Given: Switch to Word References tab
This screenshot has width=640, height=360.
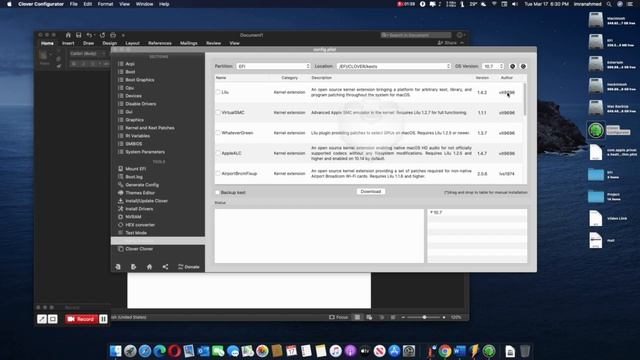Looking at the screenshot, I should pyautogui.click(x=160, y=43).
